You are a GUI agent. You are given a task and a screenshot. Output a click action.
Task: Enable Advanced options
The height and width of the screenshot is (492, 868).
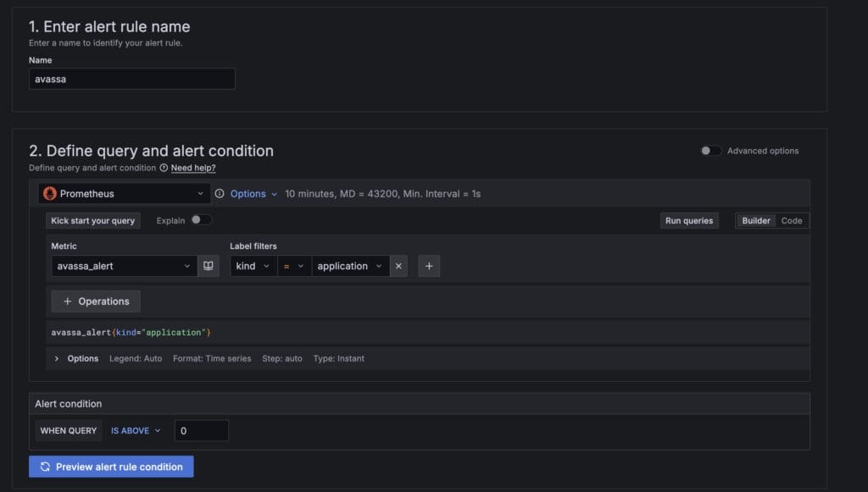tap(710, 150)
